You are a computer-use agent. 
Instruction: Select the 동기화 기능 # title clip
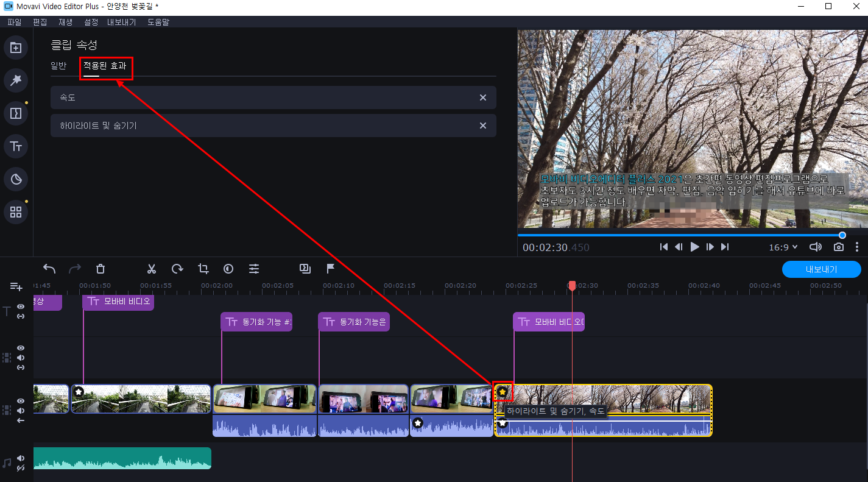pyautogui.click(x=256, y=322)
